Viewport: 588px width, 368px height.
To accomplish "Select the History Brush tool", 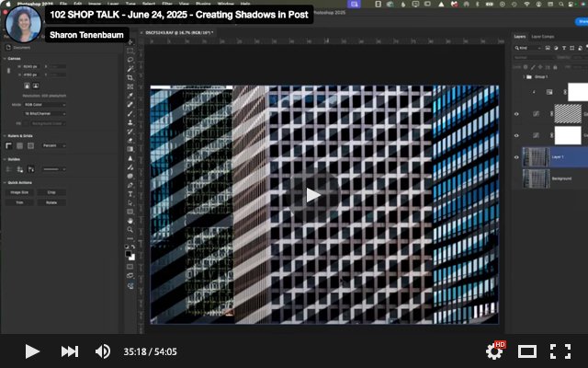I will 130,132.
